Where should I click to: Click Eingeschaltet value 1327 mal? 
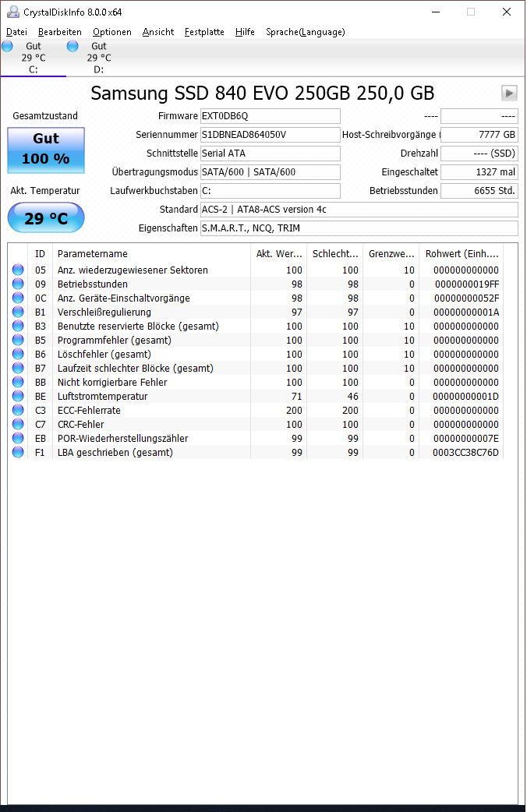coord(479,172)
